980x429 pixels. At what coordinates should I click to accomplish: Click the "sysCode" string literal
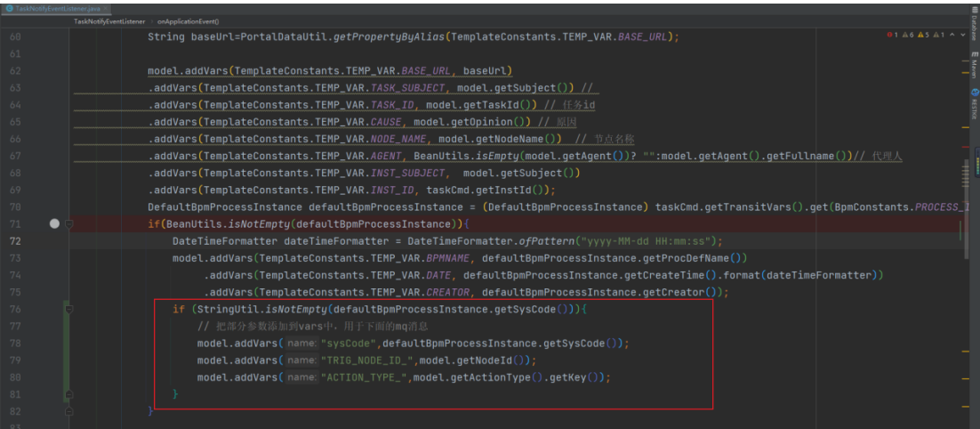click(x=349, y=343)
